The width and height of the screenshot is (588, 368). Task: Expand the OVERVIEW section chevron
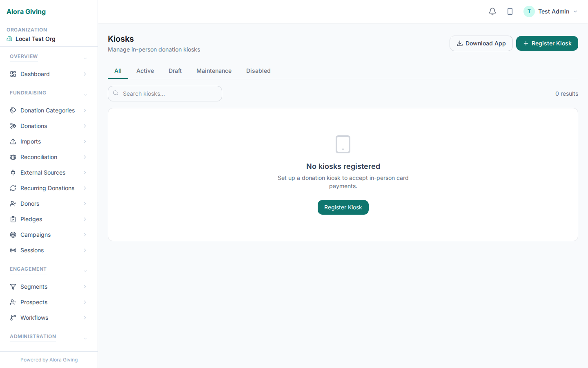(85, 58)
